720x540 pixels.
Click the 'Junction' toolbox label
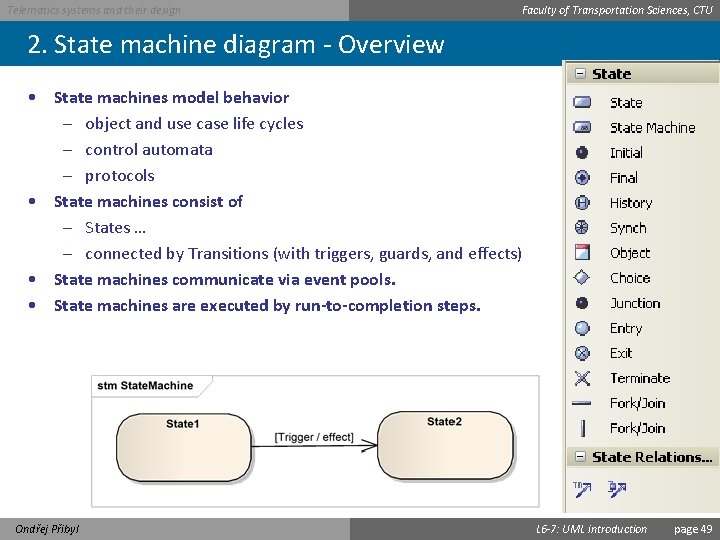(635, 303)
